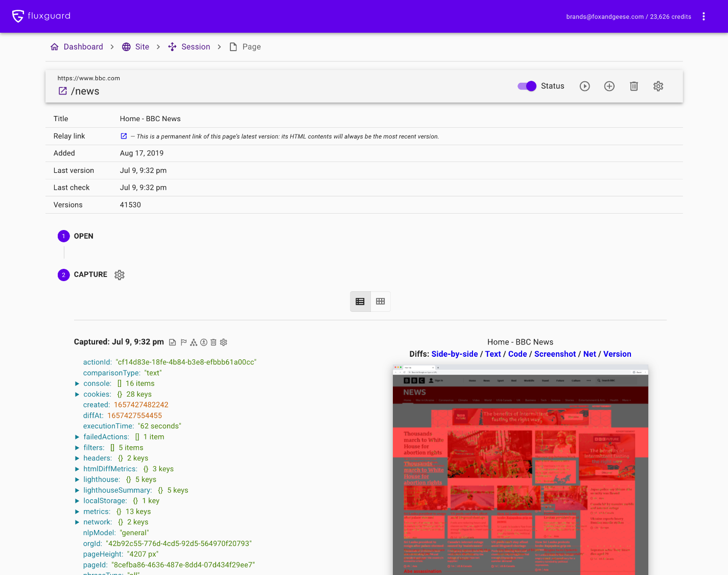Screen dimensions: 728x575
Task: Open Side-by-side diff
Action: click(455, 354)
